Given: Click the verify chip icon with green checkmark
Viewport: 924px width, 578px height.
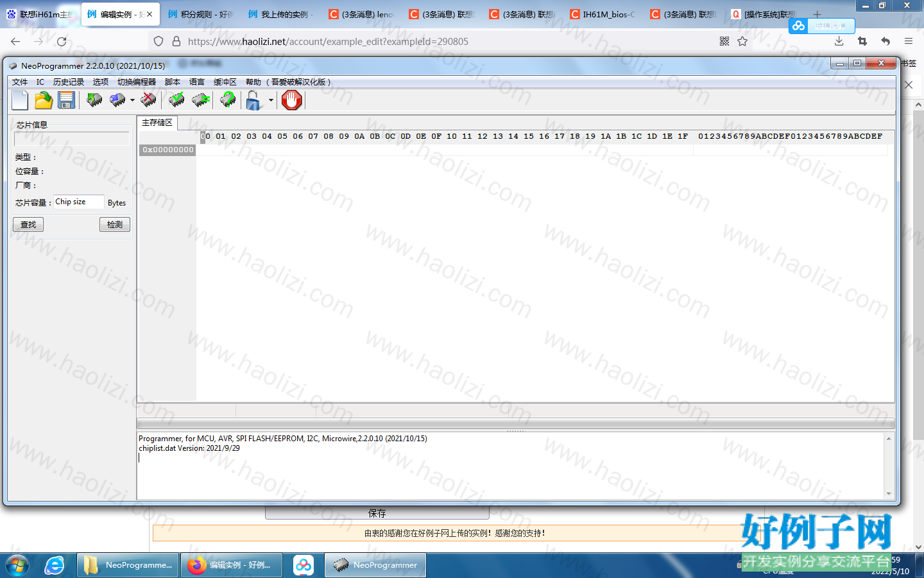Looking at the screenshot, I should click(x=176, y=100).
